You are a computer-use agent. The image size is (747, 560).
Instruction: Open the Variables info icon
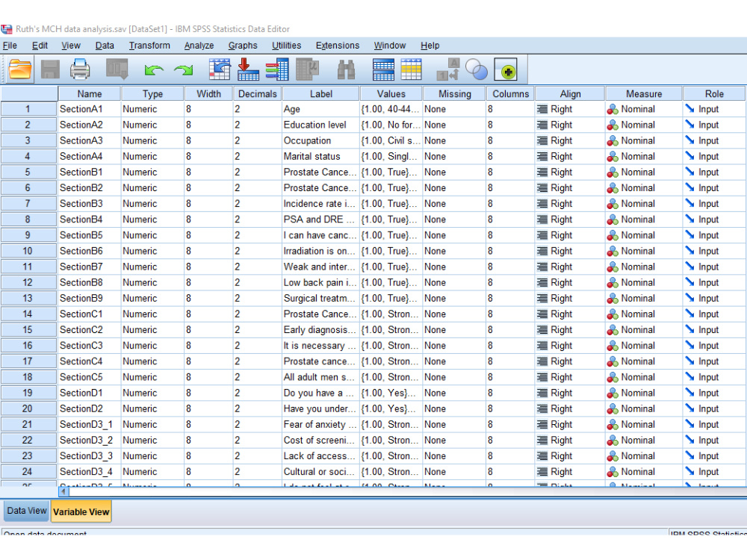pyautogui.click(x=277, y=69)
